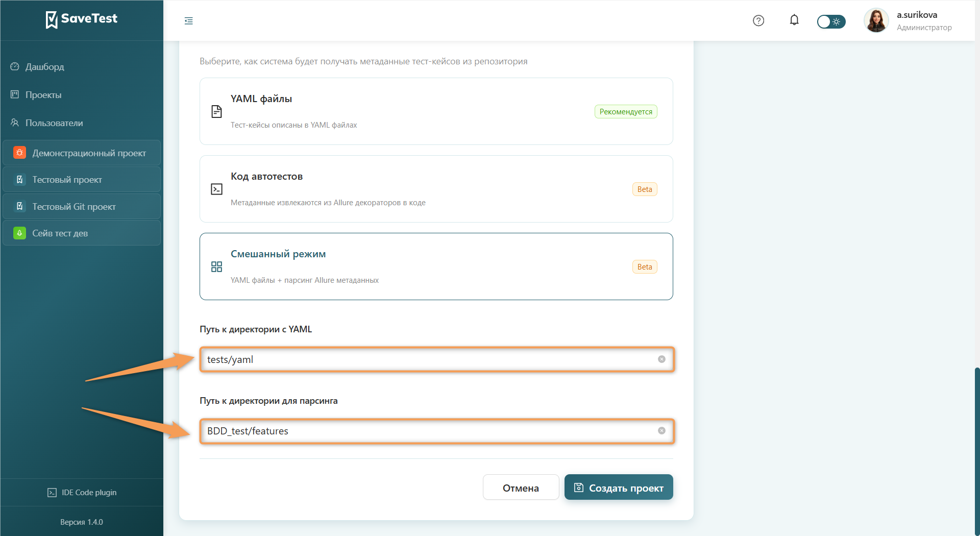Viewport: 980px width, 536px height.
Task: Click Создать проект button
Action: click(619, 488)
